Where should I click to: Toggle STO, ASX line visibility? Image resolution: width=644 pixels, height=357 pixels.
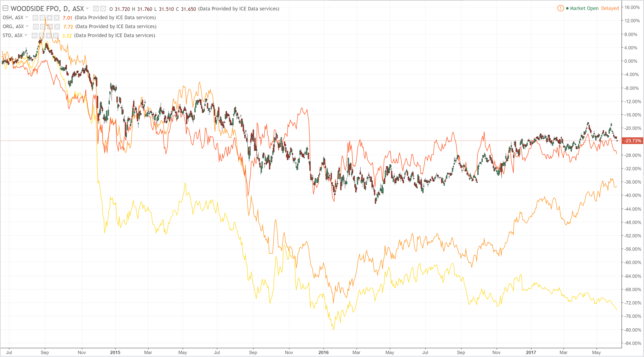click(35, 35)
